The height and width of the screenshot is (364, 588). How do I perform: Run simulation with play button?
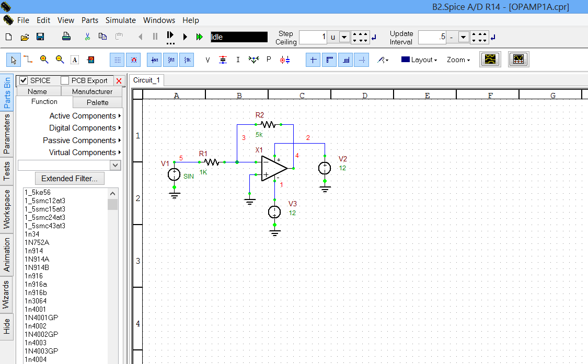[185, 37]
